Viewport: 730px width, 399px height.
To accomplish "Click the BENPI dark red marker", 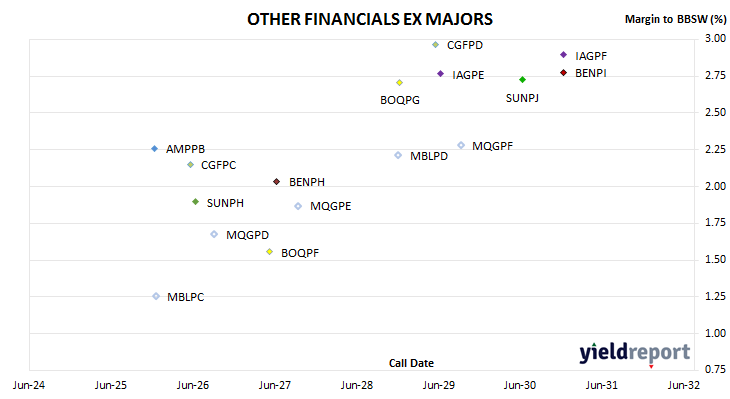I will 563,73.
